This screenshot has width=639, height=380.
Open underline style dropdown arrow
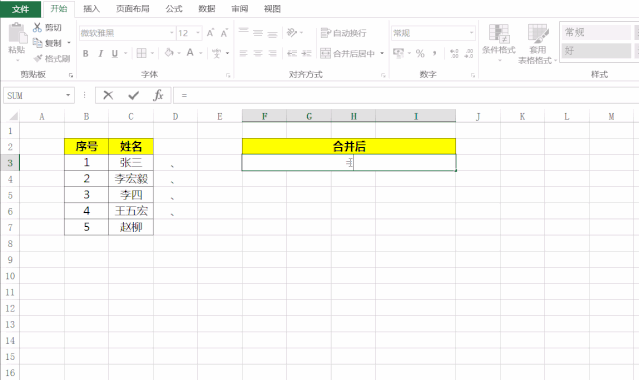coord(126,53)
